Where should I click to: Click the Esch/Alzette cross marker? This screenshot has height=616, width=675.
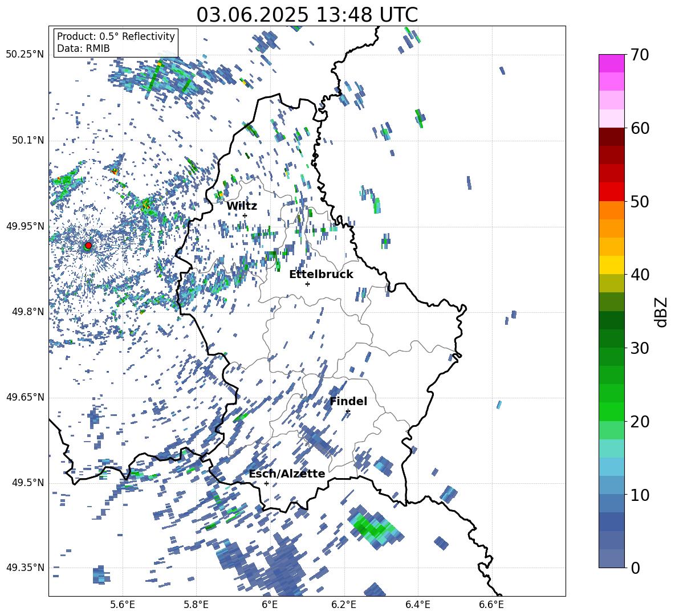[266, 483]
